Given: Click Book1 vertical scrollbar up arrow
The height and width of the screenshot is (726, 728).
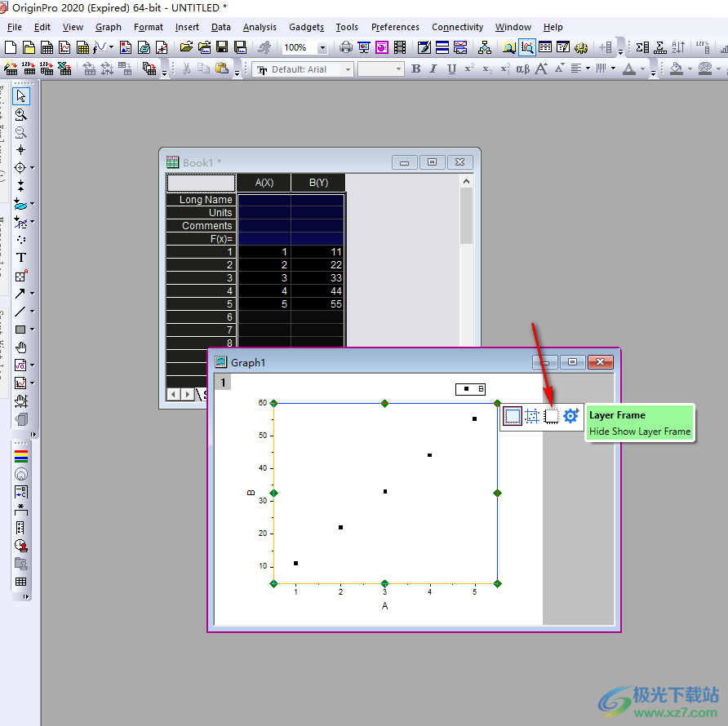Looking at the screenshot, I should tap(467, 181).
